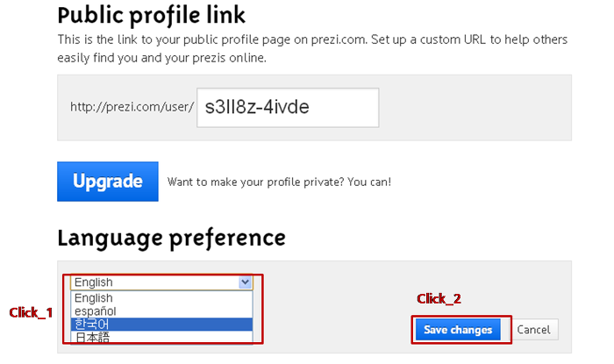The height and width of the screenshot is (364, 614).
Task: Click the 'easily find you and your prezis online' line
Action: (x=162, y=59)
